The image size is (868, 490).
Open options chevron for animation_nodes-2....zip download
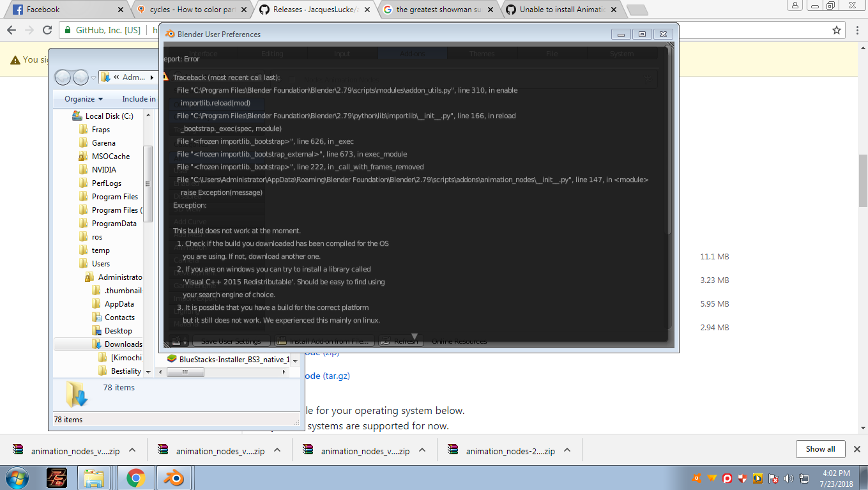pos(567,450)
